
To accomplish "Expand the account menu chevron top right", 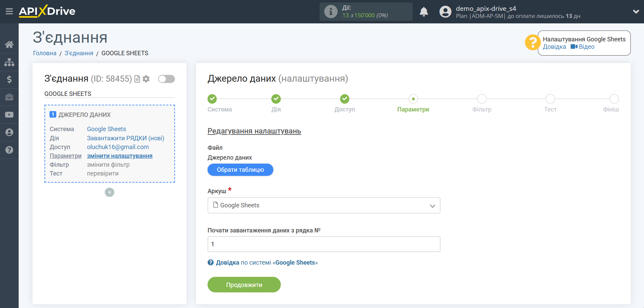I will (636, 11).
